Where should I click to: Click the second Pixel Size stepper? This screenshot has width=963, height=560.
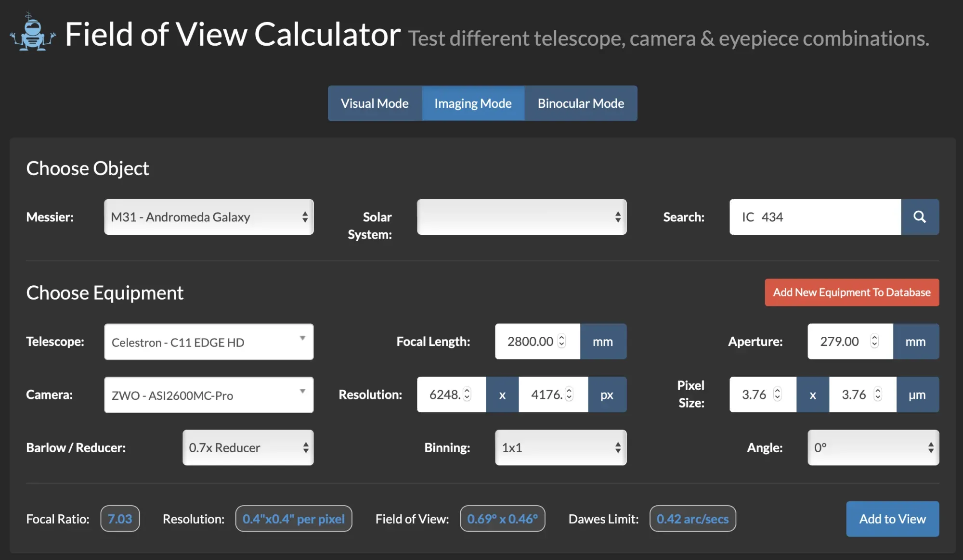(878, 394)
